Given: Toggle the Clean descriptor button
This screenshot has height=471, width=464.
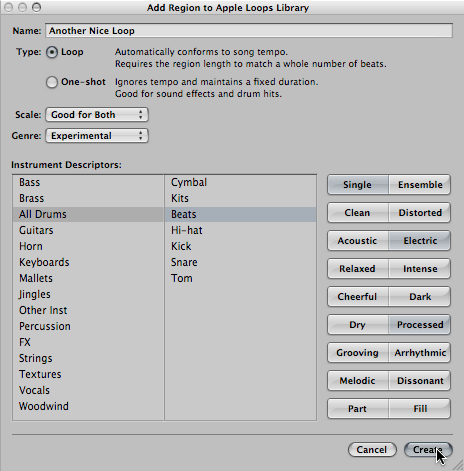Looking at the screenshot, I should pos(358,213).
